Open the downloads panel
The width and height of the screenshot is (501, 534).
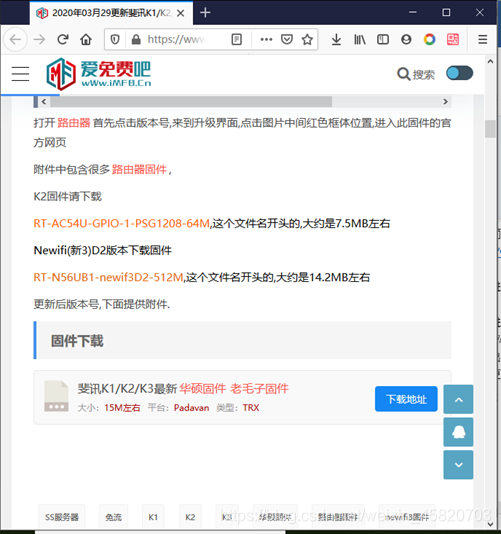(336, 40)
